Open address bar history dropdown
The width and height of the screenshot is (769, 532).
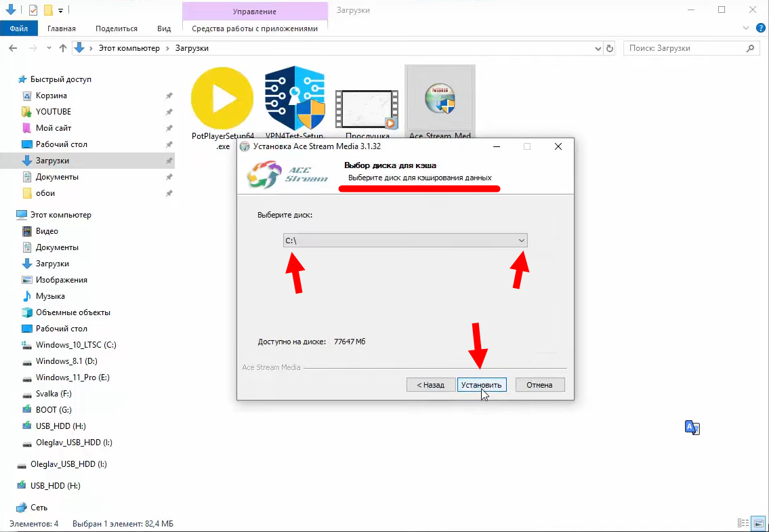coord(598,48)
